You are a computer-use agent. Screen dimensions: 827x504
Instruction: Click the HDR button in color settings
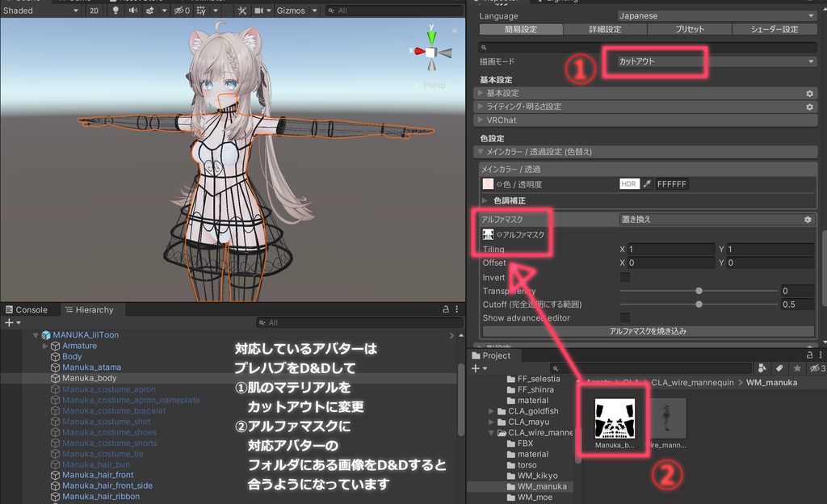click(628, 183)
